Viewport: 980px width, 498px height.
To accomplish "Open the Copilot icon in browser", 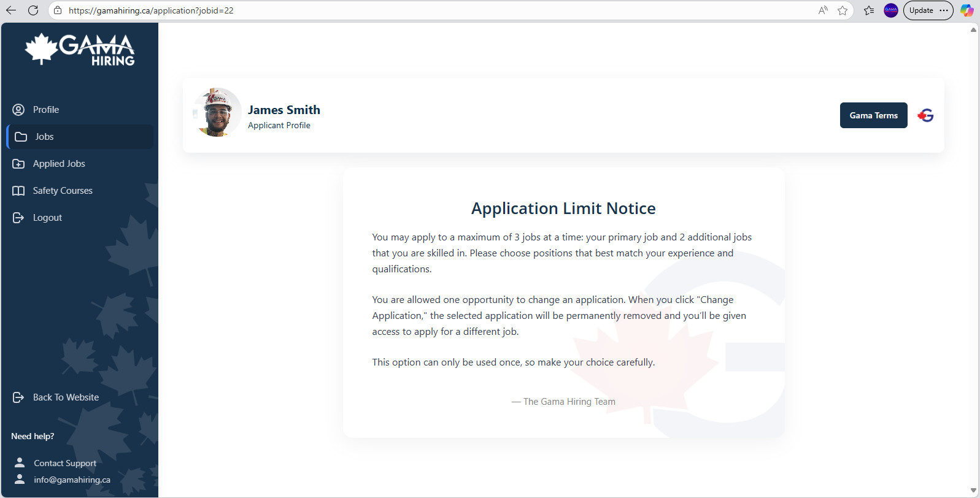I will pos(966,10).
